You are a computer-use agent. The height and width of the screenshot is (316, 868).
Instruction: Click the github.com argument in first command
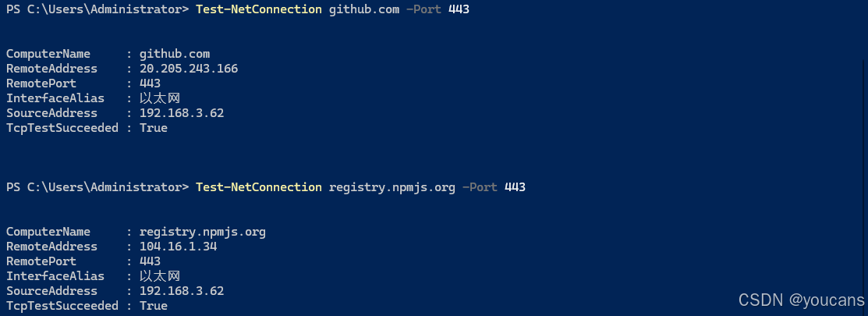pyautogui.click(x=364, y=10)
